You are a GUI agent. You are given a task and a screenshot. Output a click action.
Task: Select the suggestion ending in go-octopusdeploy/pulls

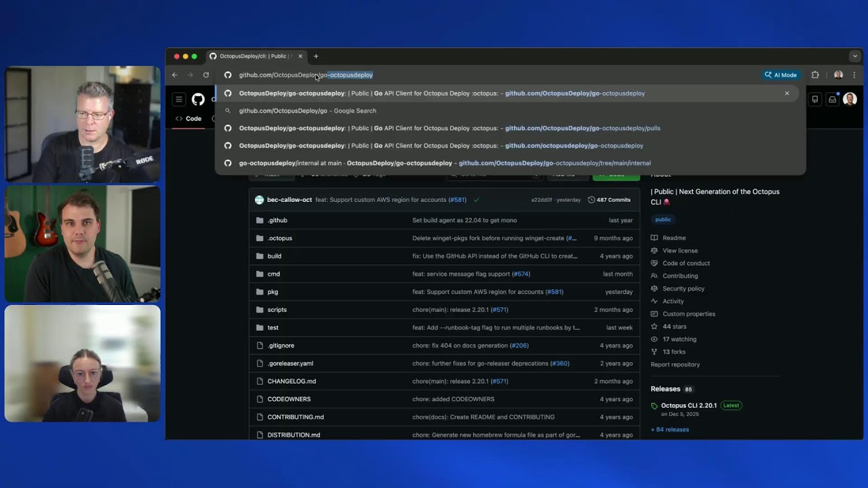[510, 128]
